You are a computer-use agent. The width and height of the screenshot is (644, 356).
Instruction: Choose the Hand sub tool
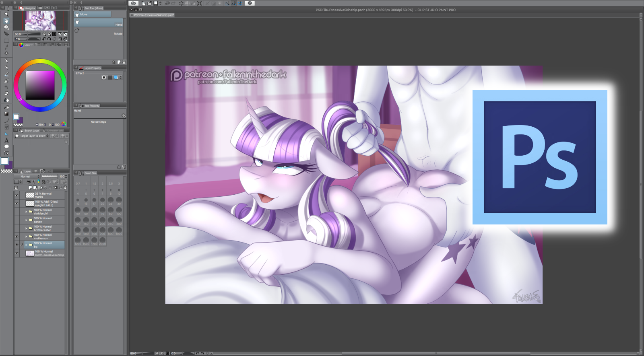(x=98, y=23)
